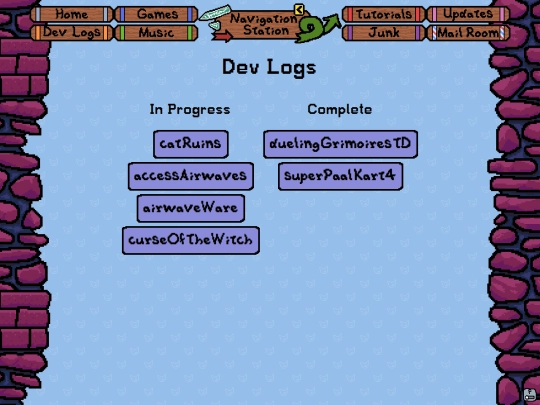Open the Home page from the nav bar

(72, 14)
